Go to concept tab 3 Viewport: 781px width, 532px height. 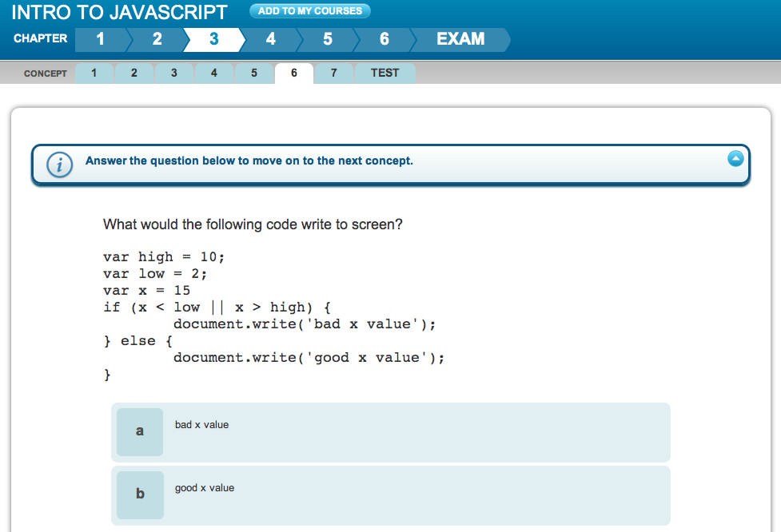[x=174, y=73]
